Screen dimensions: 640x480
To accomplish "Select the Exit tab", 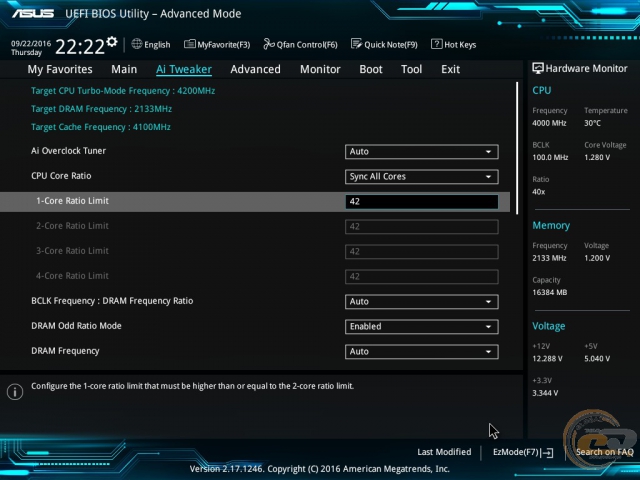I will [450, 69].
